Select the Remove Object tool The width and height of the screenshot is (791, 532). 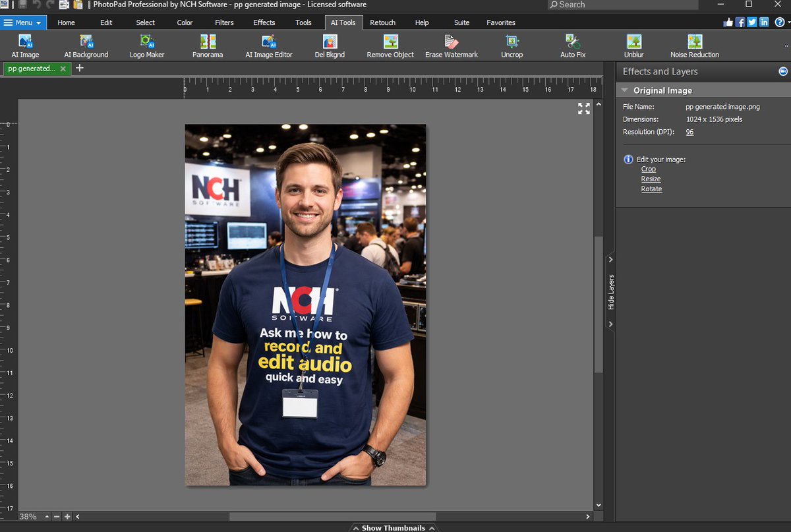point(390,45)
